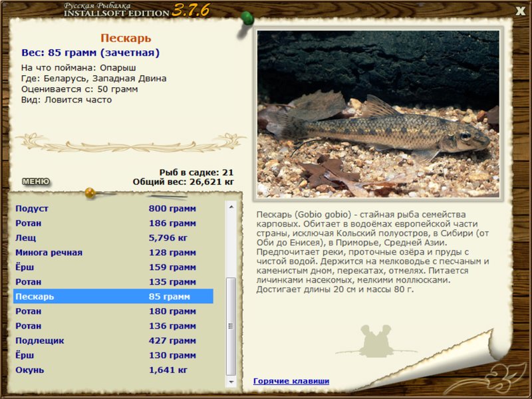
Task: Click the Пескарь fish name heading
Action: point(126,38)
